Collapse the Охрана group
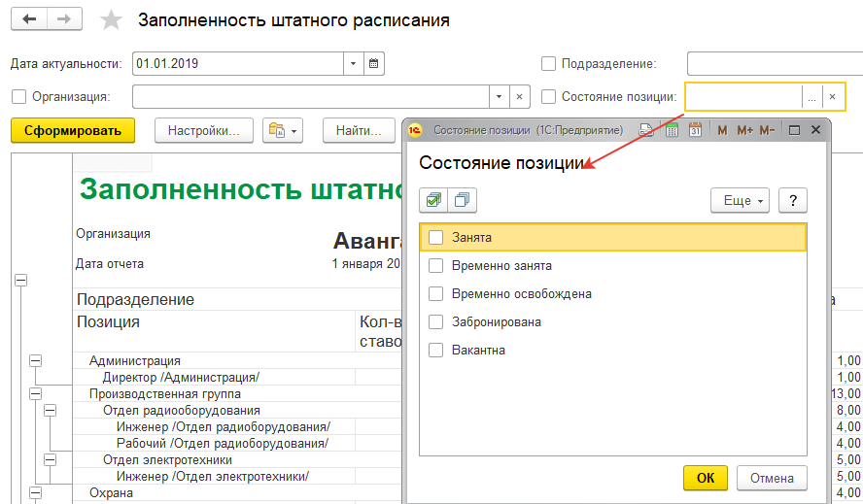 pyautogui.click(x=35, y=493)
